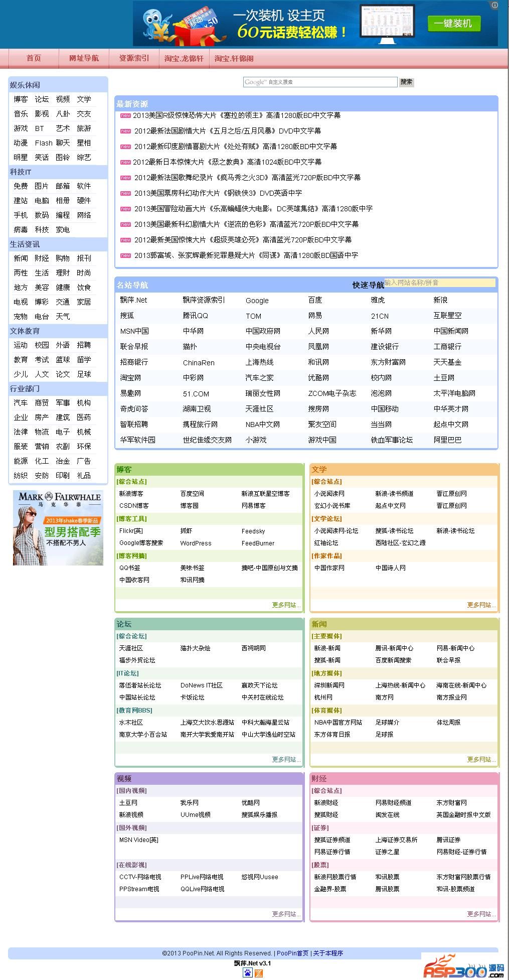Open the 淘宝.龙锦轩 navigation tab

[184, 58]
